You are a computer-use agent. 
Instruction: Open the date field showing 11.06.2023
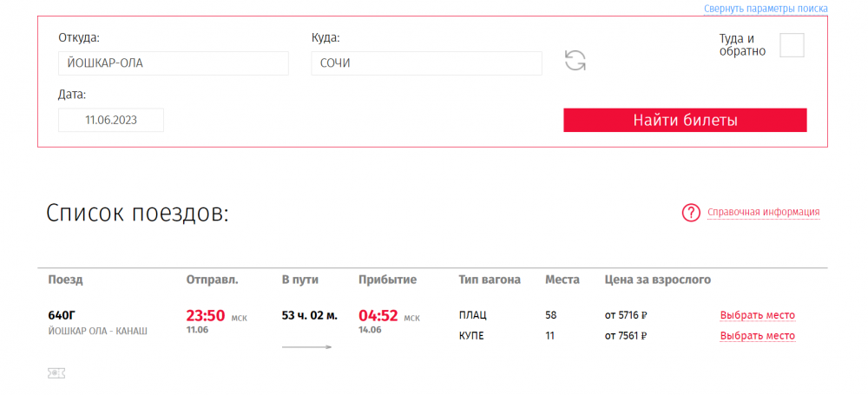point(111,120)
